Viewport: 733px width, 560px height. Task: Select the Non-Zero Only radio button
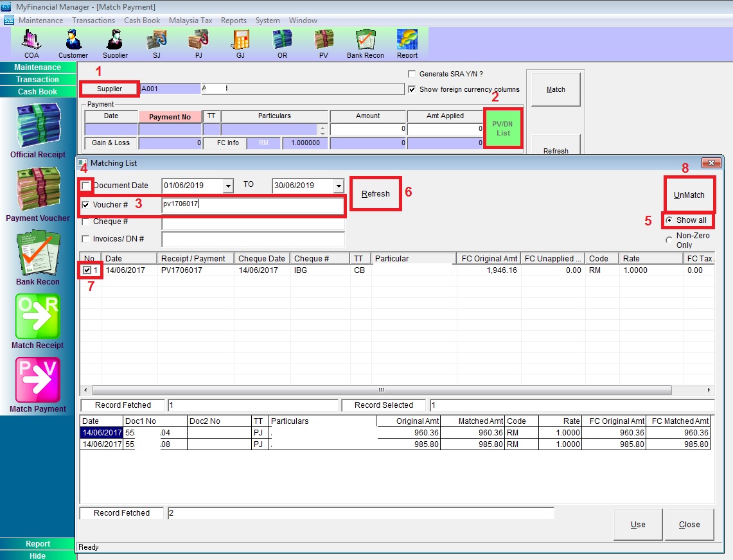pyautogui.click(x=669, y=240)
